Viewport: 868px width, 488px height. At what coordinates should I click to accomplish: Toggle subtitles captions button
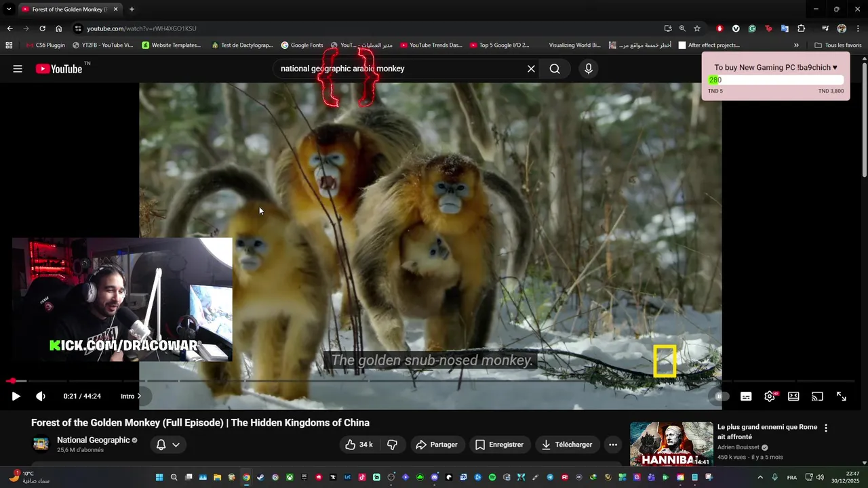point(746,396)
